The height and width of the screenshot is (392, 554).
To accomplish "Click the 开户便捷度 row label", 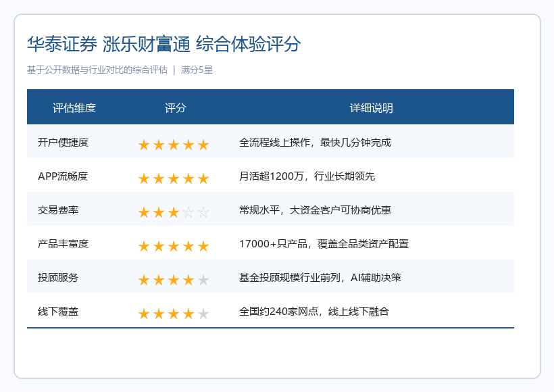I will pyautogui.click(x=63, y=142).
